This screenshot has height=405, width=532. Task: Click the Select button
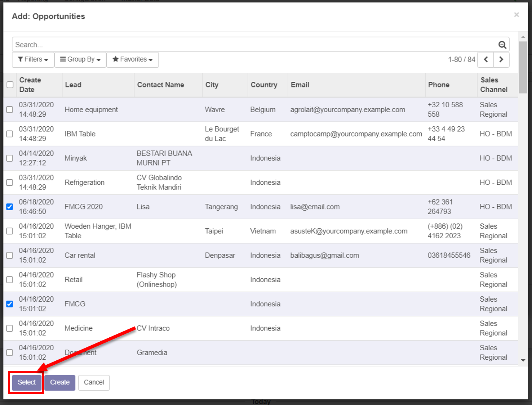click(27, 382)
